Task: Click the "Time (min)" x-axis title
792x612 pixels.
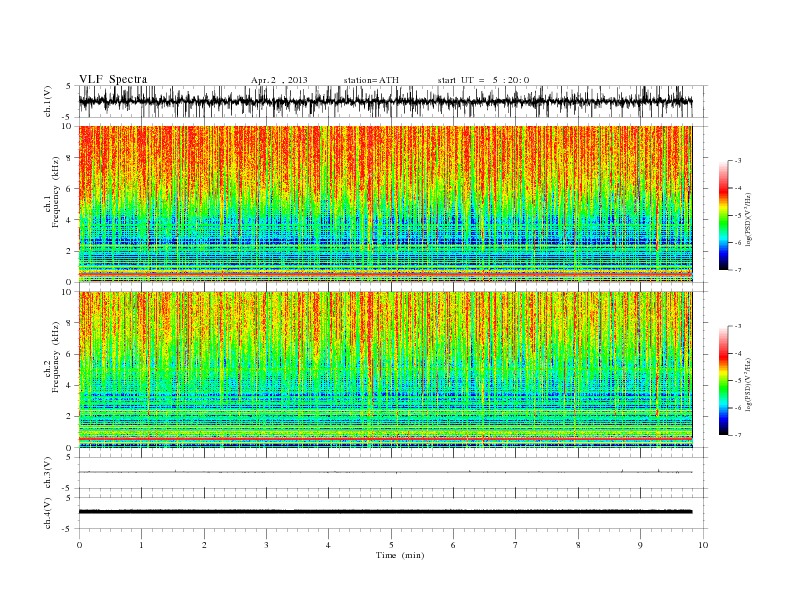Action: [400, 555]
